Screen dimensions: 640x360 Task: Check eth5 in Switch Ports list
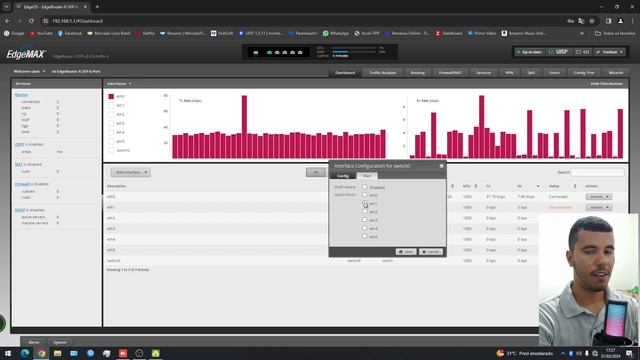click(364, 236)
